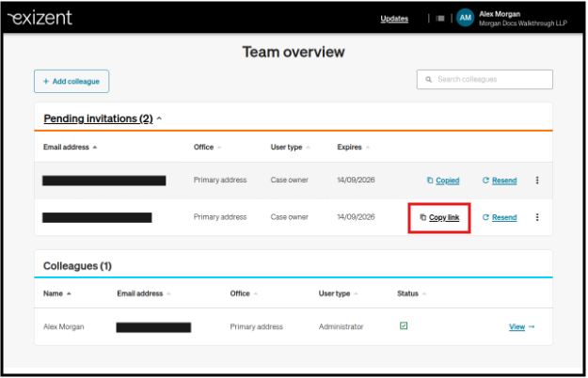This screenshot has width=588, height=378.
Task: Click the green status checkmark for Alex Morgan
Action: [x=404, y=325]
